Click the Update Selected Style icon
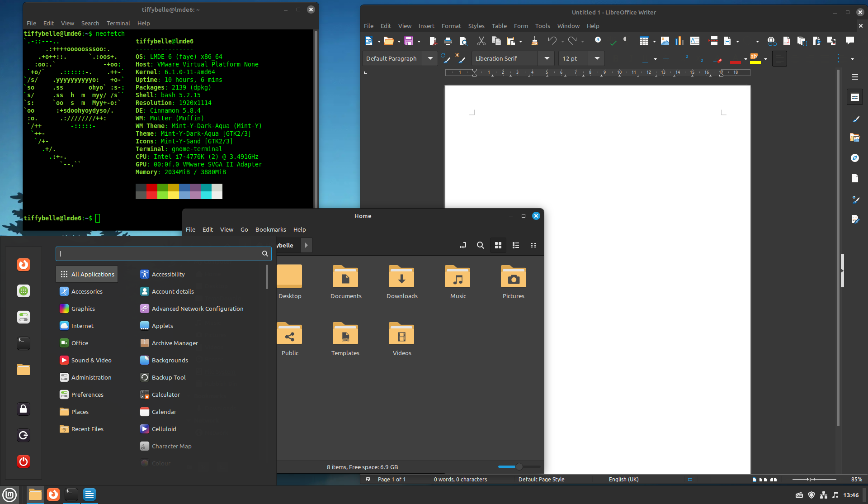This screenshot has width=868, height=504. pos(445,58)
